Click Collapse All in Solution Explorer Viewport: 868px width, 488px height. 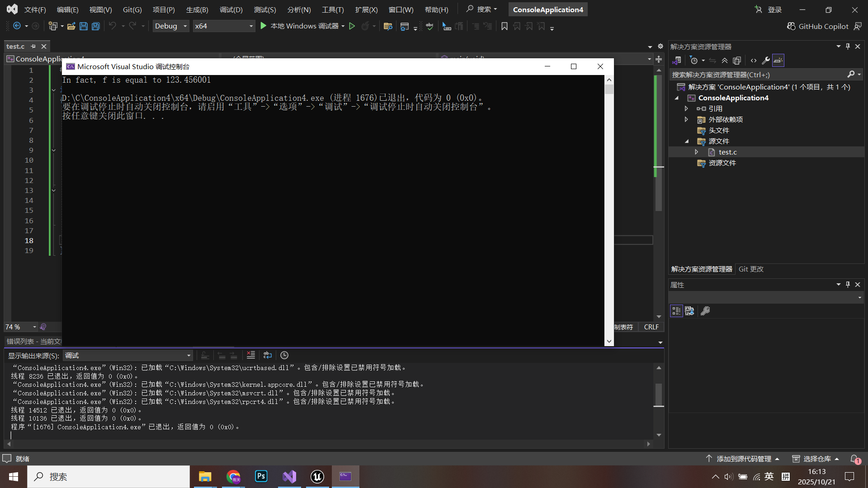click(725, 61)
